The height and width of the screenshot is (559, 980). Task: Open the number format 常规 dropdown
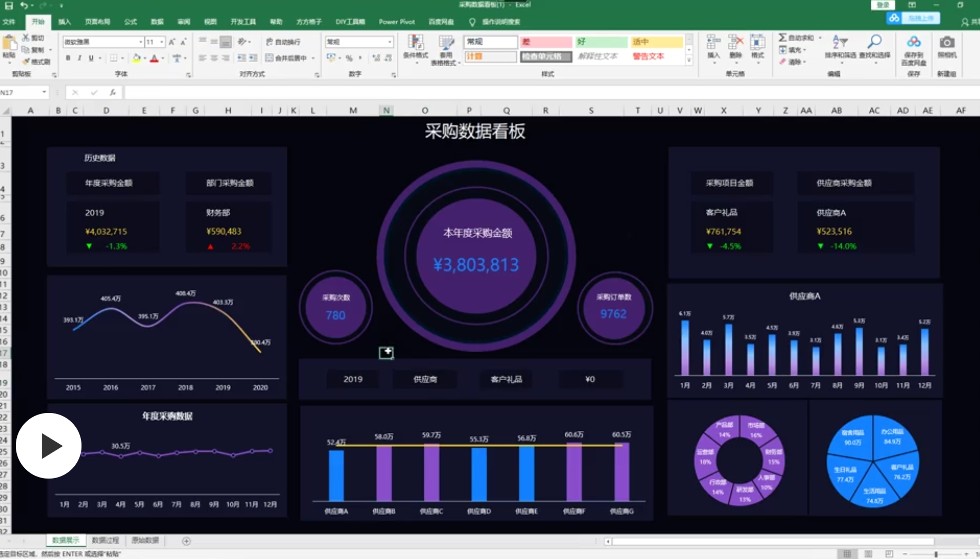click(389, 42)
